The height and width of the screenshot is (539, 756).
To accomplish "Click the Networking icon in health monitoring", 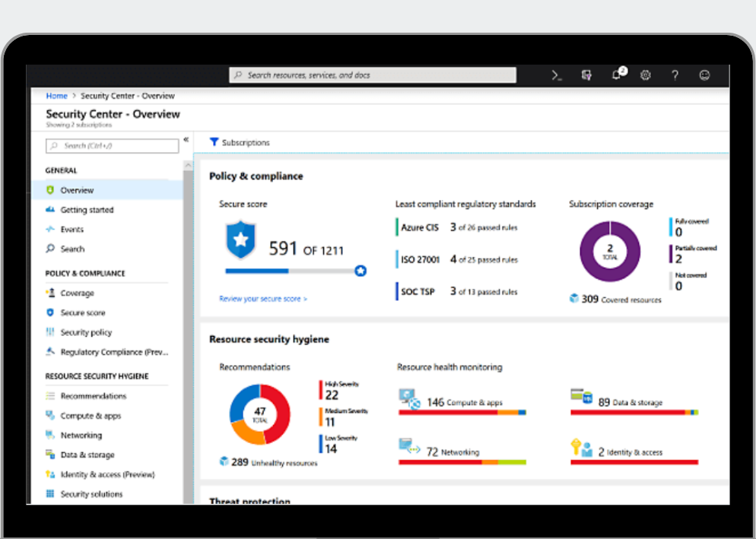I will point(409,447).
